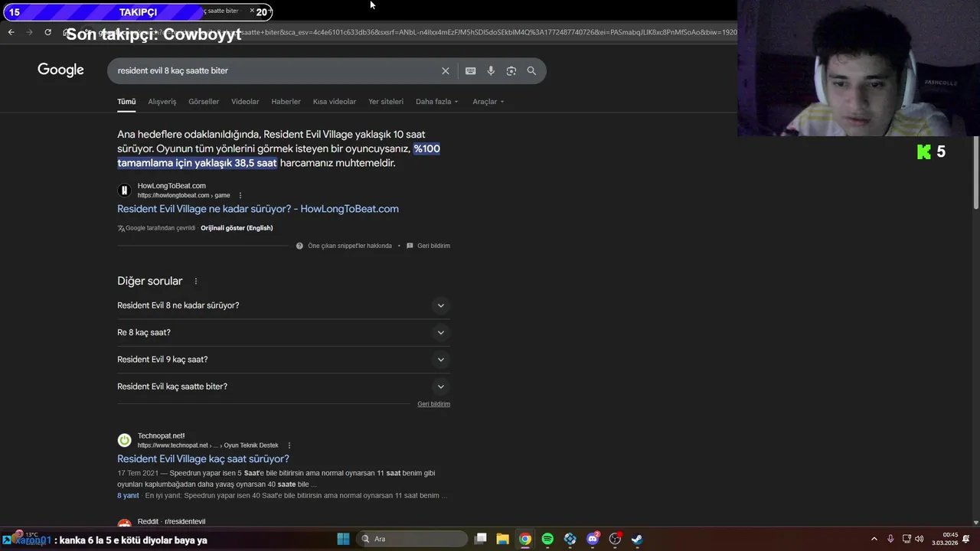Open three-dot menu beside Technopat result
Image resolution: width=980 pixels, height=551 pixels.
point(289,445)
